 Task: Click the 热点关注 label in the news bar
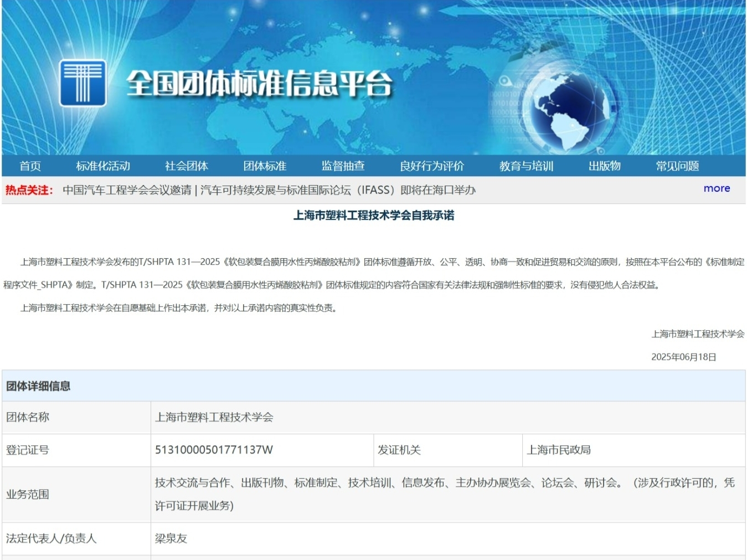pyautogui.click(x=30, y=190)
